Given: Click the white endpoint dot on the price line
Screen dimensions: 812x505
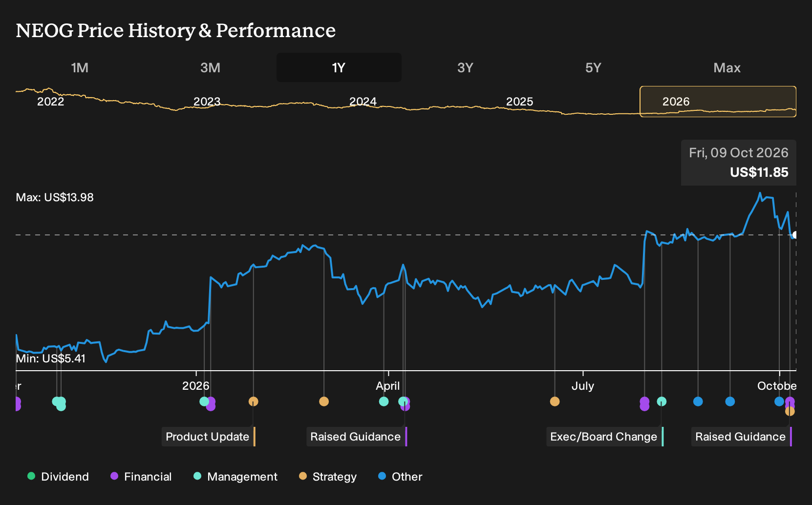Looking at the screenshot, I should (x=795, y=235).
